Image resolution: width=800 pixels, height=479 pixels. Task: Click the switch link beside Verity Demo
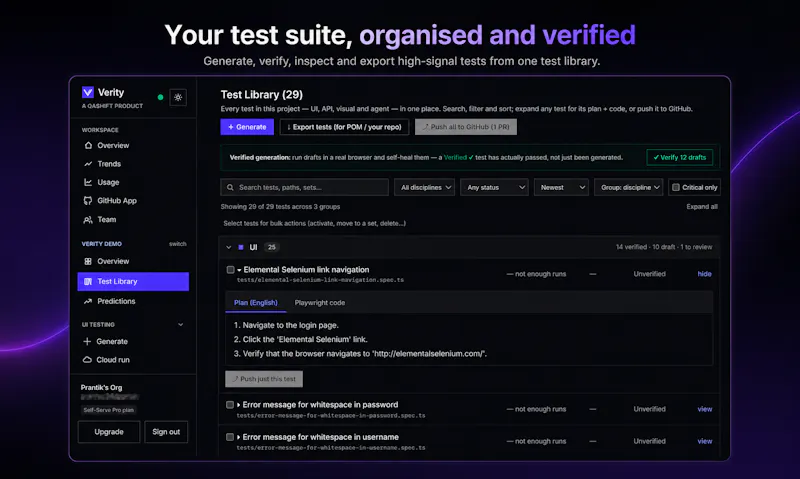[178, 244]
